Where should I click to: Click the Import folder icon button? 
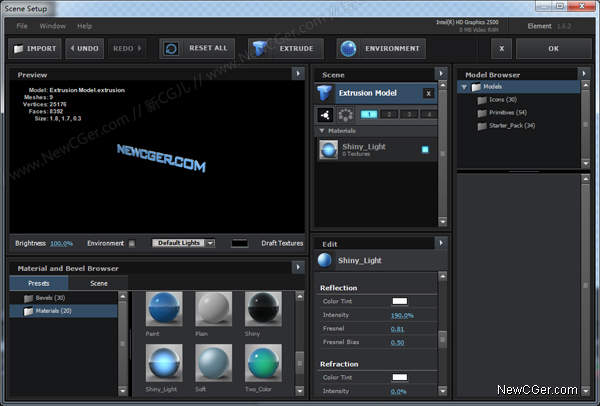(18, 49)
